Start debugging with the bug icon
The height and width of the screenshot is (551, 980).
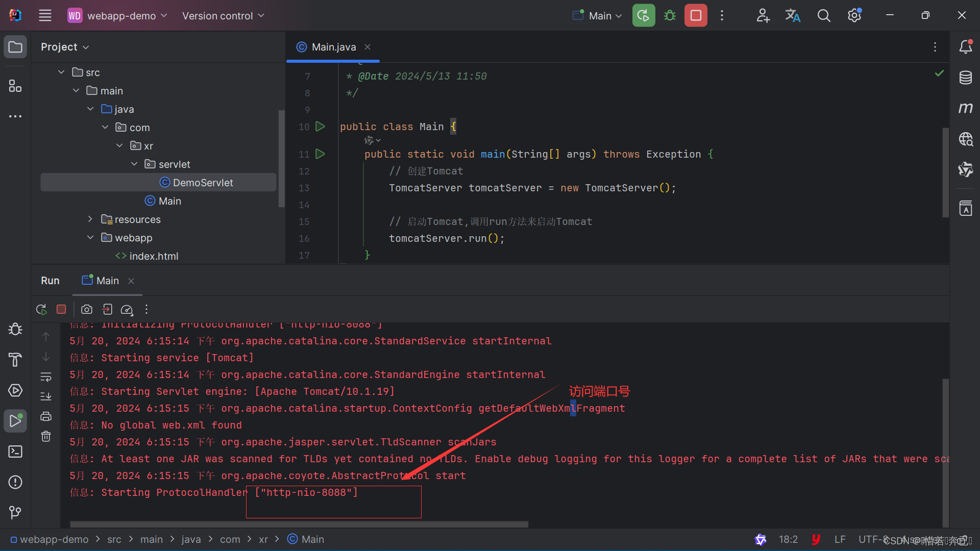(x=670, y=15)
